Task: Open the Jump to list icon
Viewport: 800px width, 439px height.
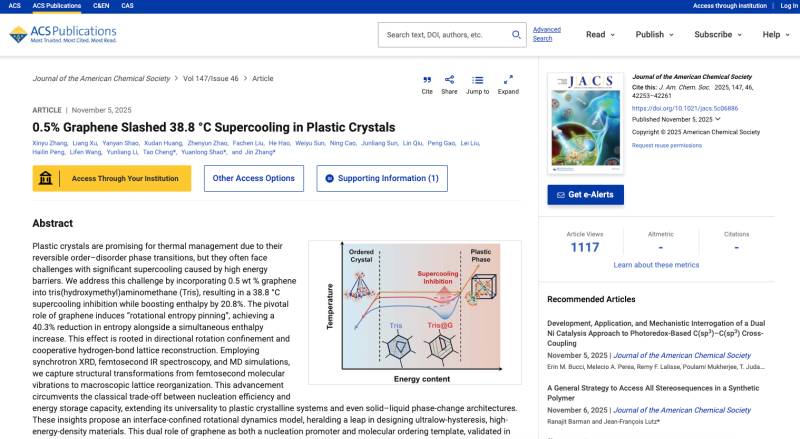Action: (477, 79)
